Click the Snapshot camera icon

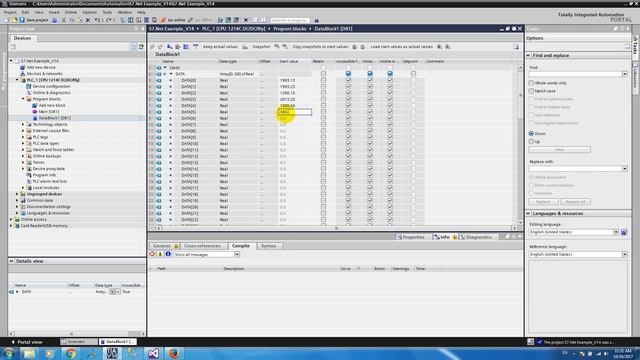(x=245, y=47)
